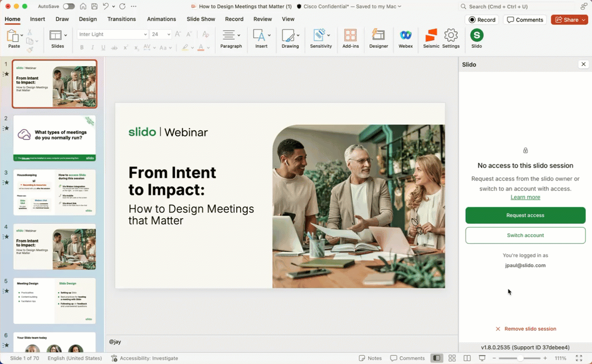Image resolution: width=592 pixels, height=364 pixels.
Task: Expand the Insert ribbon dropdown arrow
Action: click(x=269, y=35)
